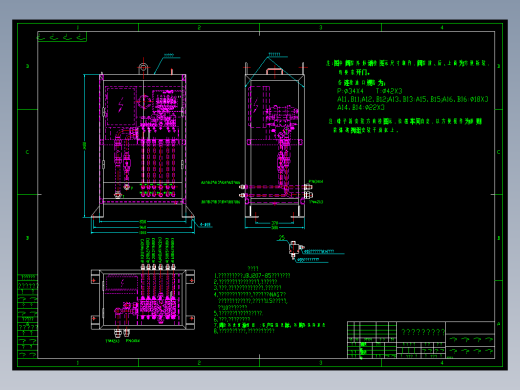Click the item number '25' callout
The width and height of the screenshot is (520, 390).
pyautogui.click(x=282, y=238)
